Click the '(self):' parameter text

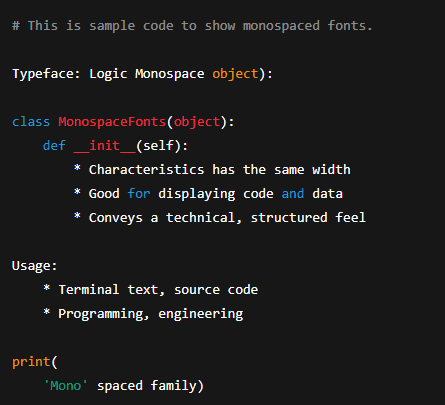coord(162,146)
